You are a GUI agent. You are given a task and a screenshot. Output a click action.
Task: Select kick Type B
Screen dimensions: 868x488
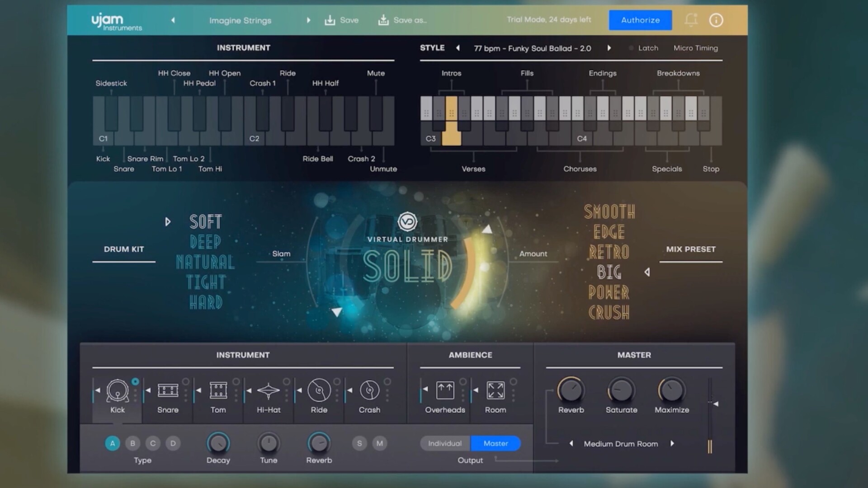click(x=132, y=443)
